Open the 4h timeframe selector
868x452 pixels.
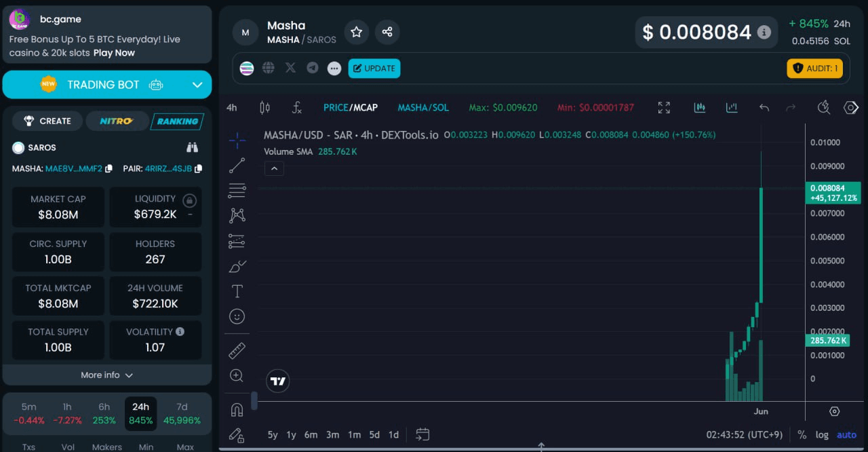click(232, 107)
